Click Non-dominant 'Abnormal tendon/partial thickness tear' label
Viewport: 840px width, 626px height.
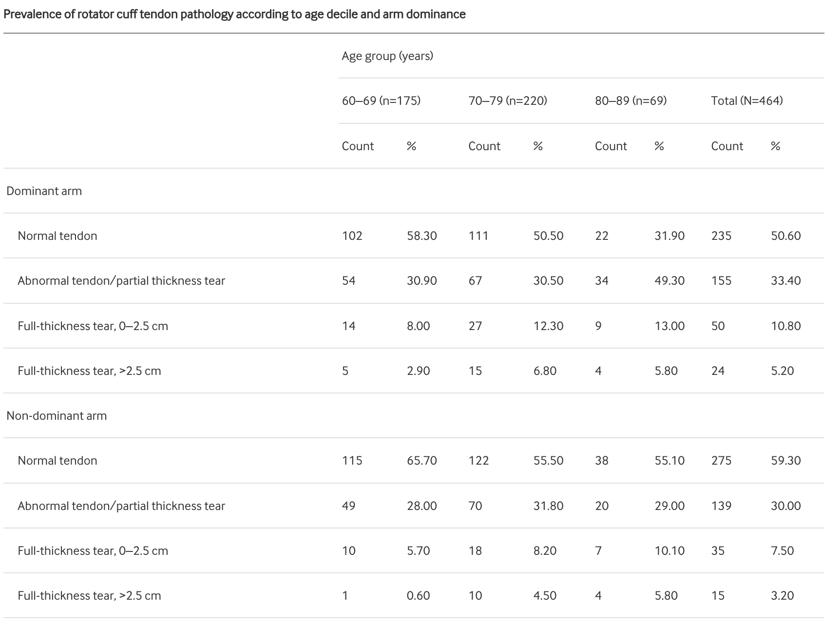pyautogui.click(x=121, y=506)
